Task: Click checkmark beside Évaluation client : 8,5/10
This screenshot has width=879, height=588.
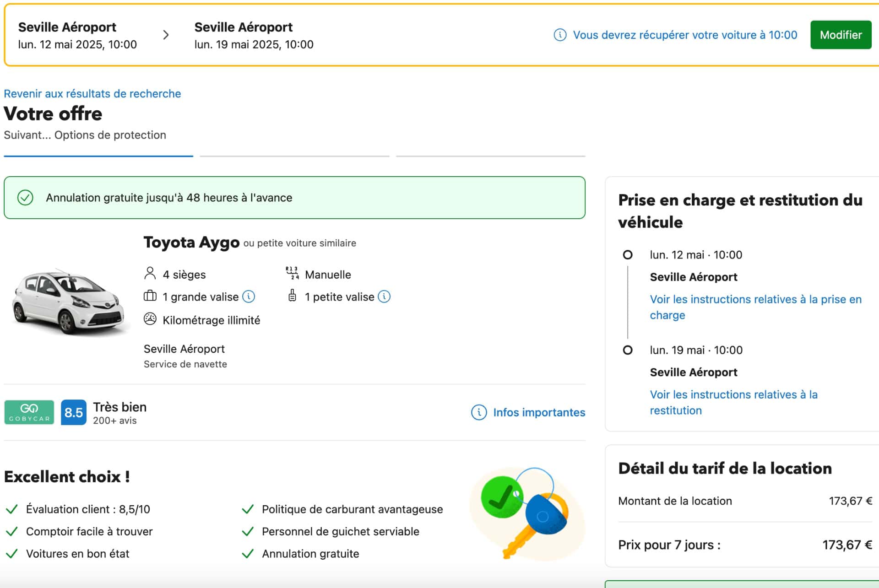Action: 12,509
